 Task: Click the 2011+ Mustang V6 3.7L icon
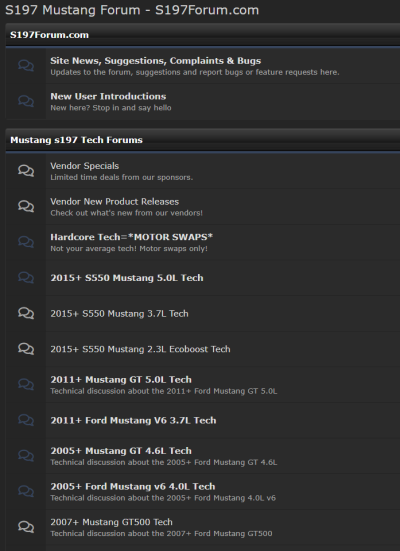tap(26, 420)
